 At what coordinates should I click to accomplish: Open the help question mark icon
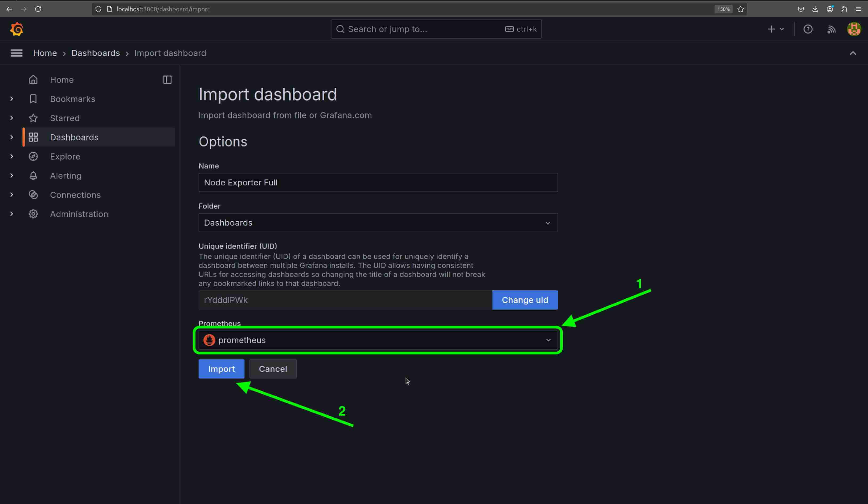[808, 29]
